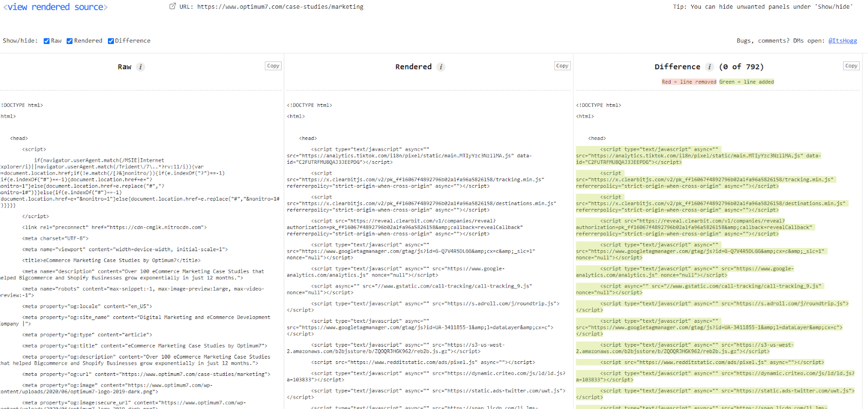The width and height of the screenshot is (868, 409).
Task: Uncheck the Raw panel checkbox
Action: (47, 41)
